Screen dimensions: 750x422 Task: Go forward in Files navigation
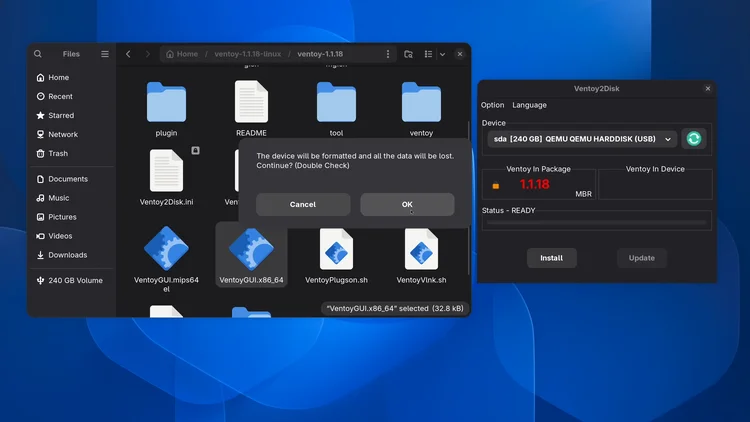coord(147,54)
